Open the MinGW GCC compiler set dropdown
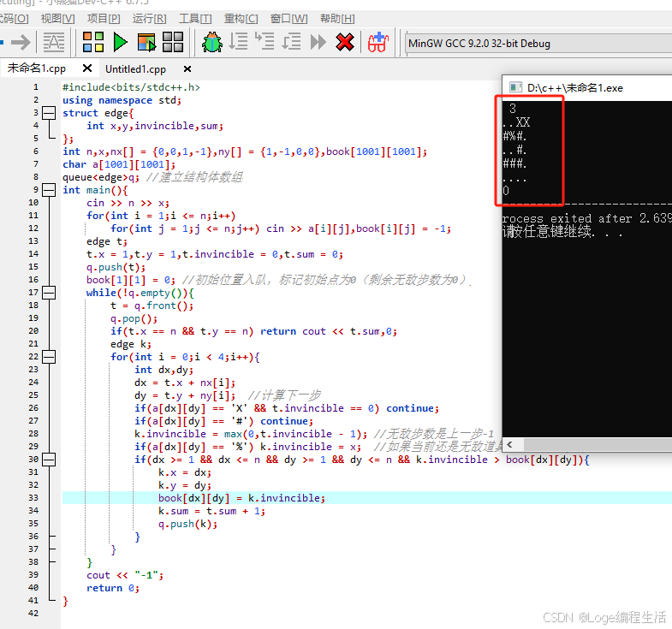Image resolution: width=672 pixels, height=629 pixels. click(538, 44)
